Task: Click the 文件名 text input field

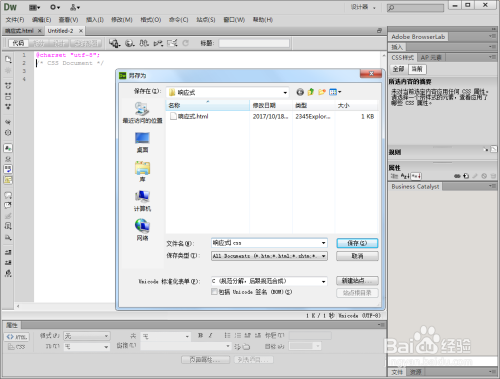Action: [x=266, y=243]
